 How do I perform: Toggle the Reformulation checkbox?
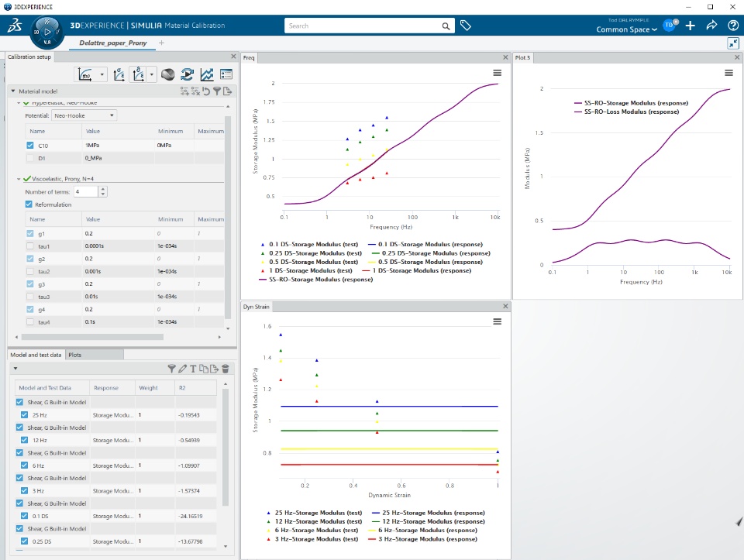29,204
